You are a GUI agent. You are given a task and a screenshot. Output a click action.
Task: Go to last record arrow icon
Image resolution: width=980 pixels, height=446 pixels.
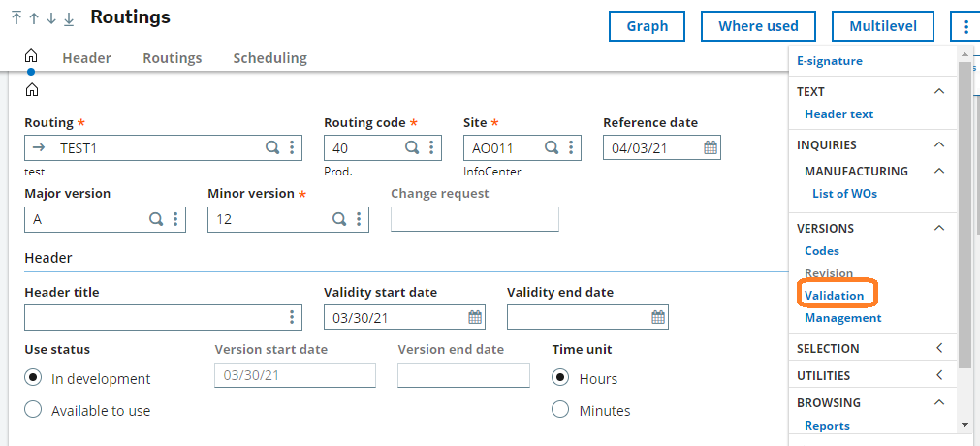pos(69,18)
